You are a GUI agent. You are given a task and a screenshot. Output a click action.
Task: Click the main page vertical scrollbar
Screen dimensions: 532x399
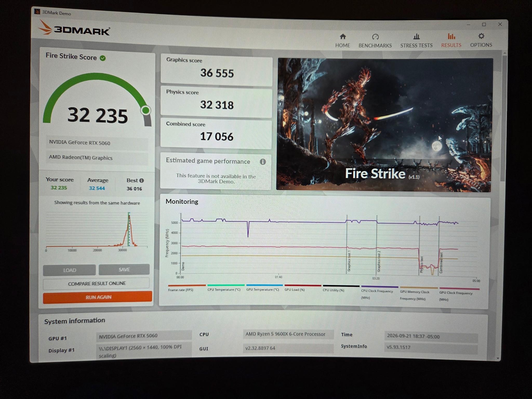coord(504,118)
